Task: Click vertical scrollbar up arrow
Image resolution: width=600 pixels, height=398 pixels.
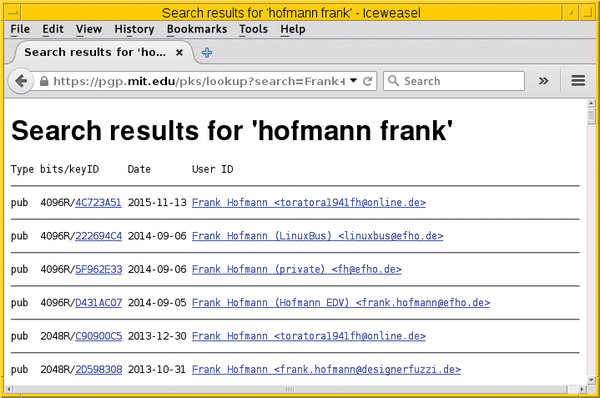Action: (x=591, y=103)
